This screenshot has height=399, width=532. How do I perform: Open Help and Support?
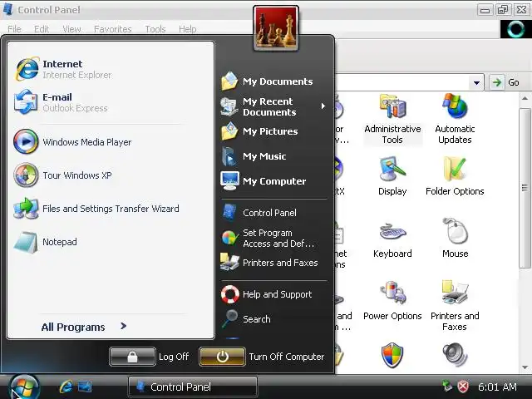tap(266, 294)
